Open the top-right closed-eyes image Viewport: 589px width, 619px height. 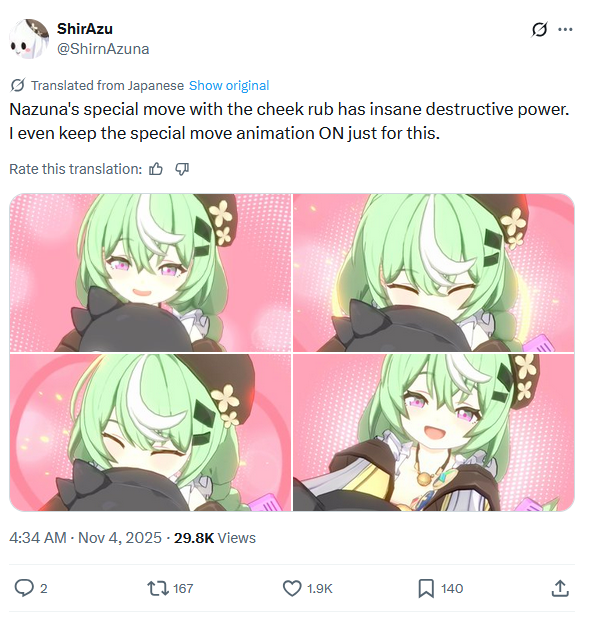pyautogui.click(x=433, y=272)
